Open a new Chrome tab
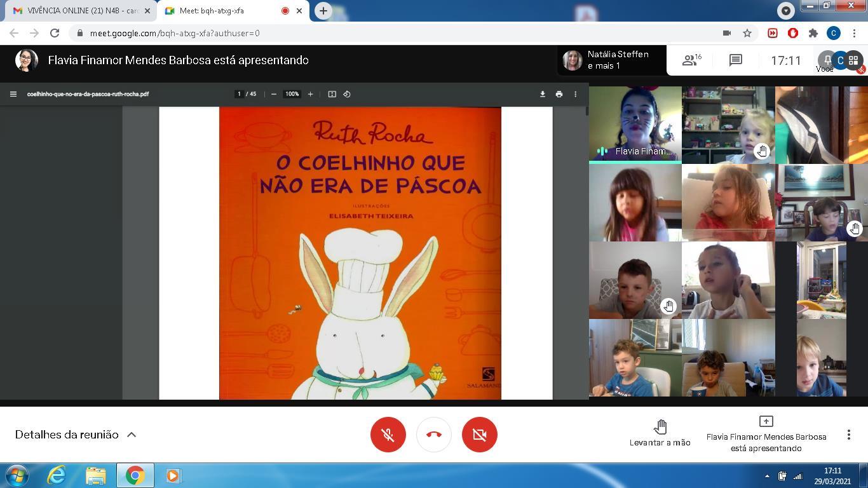This screenshot has height=488, width=868. tap(323, 11)
